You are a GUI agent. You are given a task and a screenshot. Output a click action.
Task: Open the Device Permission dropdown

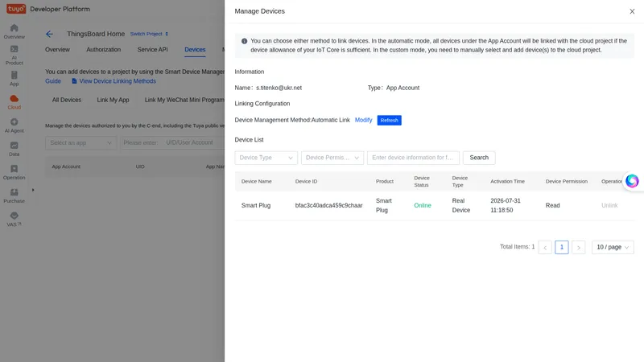pos(332,158)
